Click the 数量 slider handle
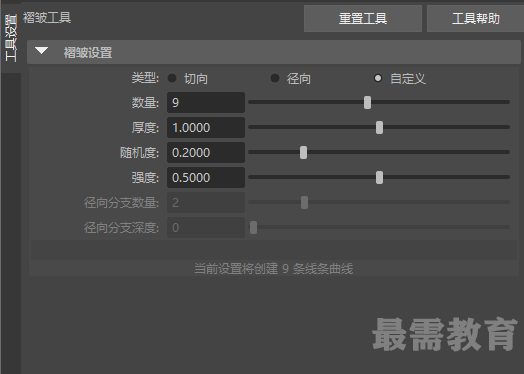This screenshot has width=524, height=374. click(367, 102)
